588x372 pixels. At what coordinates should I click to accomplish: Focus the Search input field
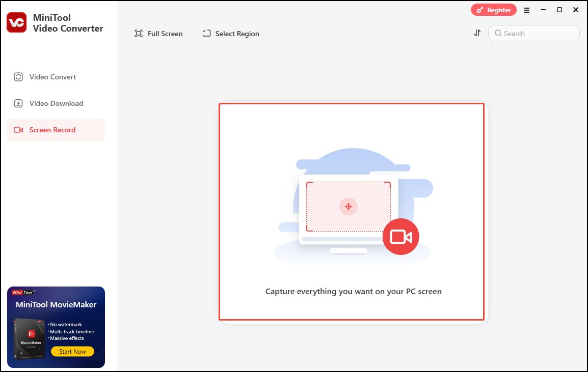[x=533, y=34]
